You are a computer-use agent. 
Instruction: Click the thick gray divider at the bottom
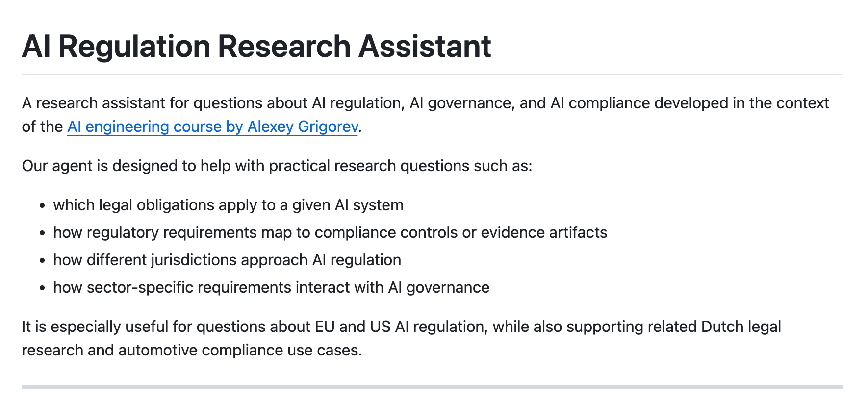coord(433,387)
